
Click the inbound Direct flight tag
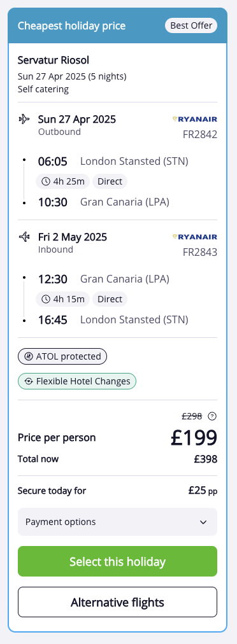coord(110,300)
